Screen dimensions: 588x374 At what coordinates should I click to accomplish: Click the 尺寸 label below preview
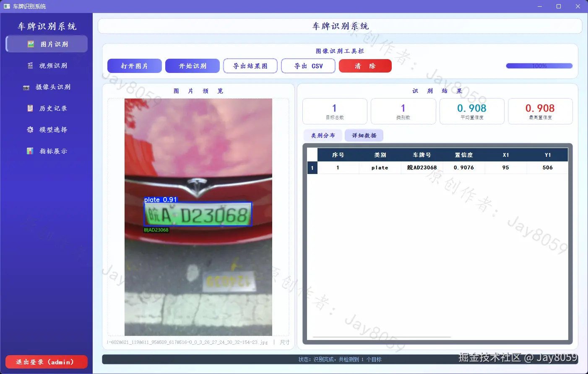click(x=285, y=342)
